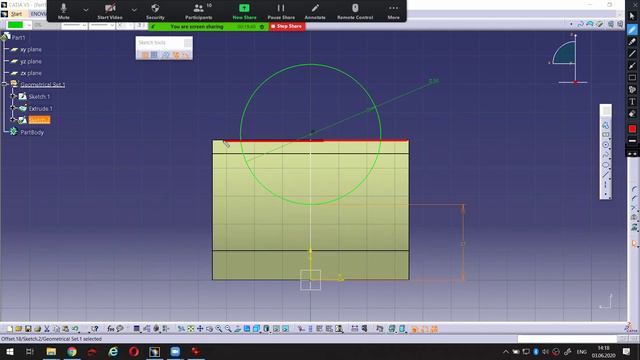
Task: Click the red Stop Share button
Action: [287, 26]
